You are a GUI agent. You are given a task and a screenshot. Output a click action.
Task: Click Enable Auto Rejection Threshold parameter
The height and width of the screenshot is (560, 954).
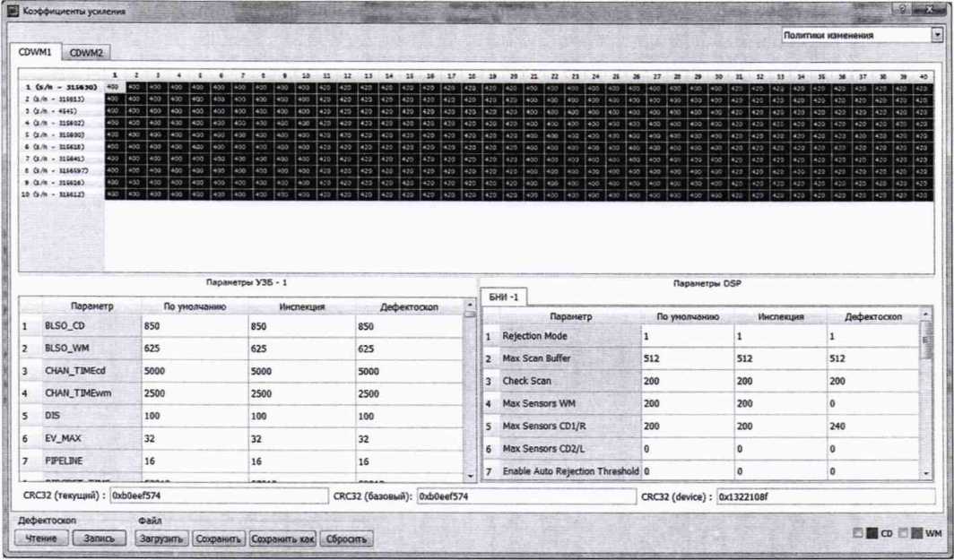point(570,471)
